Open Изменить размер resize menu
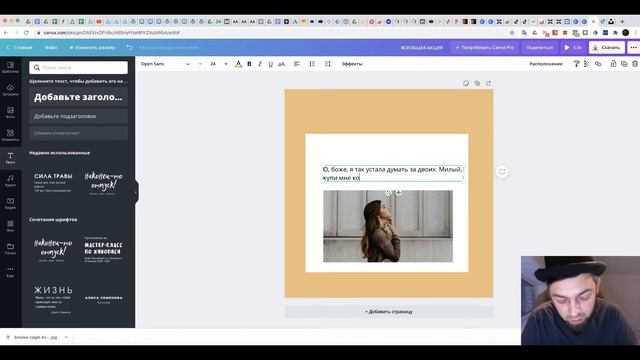Screen dimensions: 640x360 point(92,48)
